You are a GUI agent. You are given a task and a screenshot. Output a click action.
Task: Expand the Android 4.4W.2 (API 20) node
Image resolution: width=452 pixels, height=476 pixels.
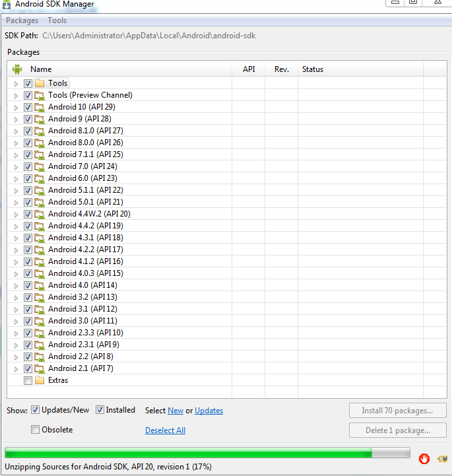coord(16,215)
